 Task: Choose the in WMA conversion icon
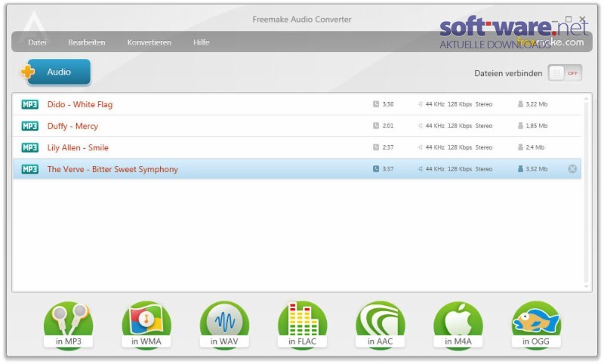(x=146, y=325)
